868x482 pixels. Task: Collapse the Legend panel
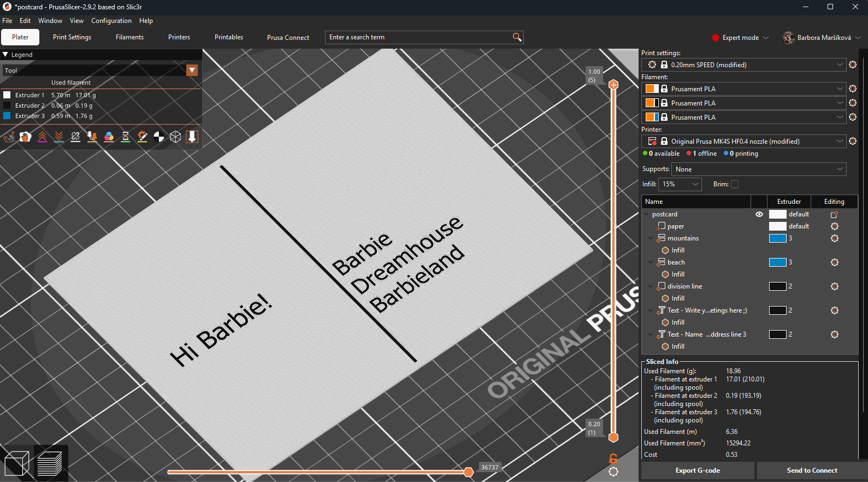click(x=5, y=55)
